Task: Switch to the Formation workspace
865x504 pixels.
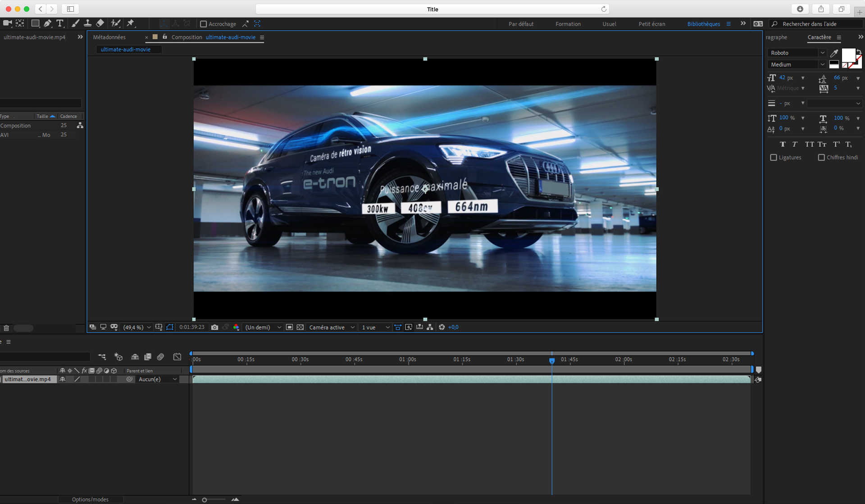Action: pyautogui.click(x=568, y=24)
